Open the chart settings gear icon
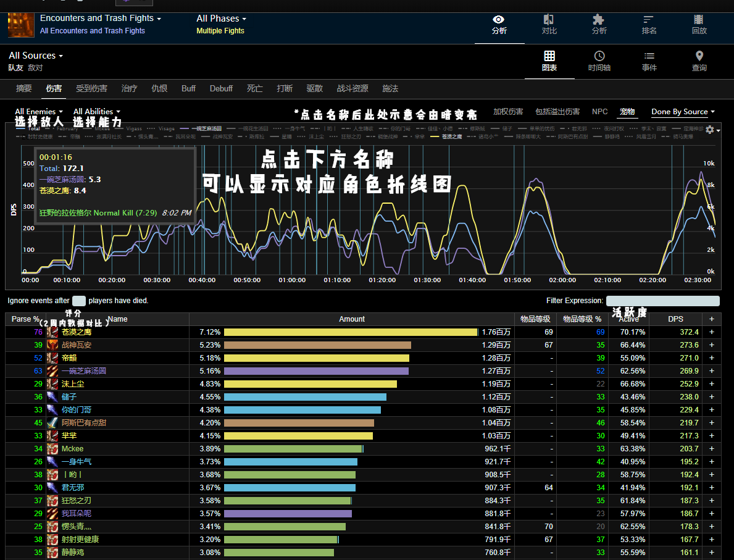The height and width of the screenshot is (560, 734). tap(710, 130)
